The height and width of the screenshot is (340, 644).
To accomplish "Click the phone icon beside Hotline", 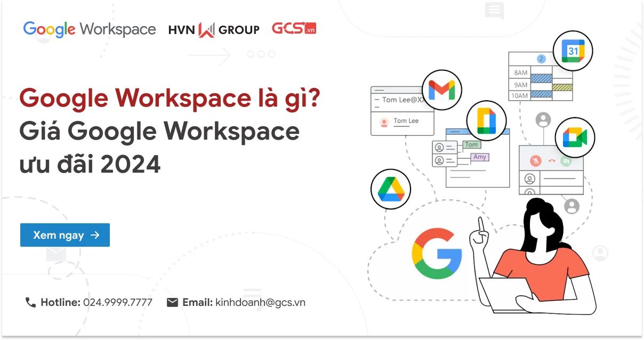I will [30, 302].
